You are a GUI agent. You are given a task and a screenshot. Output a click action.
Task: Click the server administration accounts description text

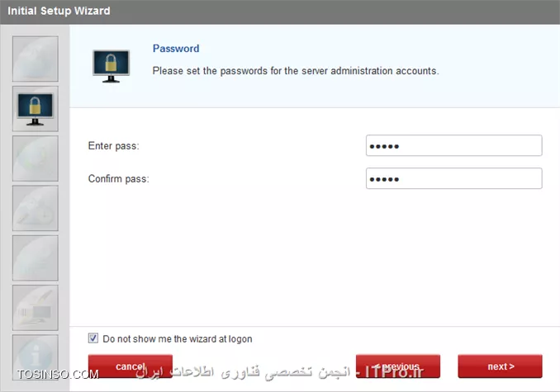296,71
